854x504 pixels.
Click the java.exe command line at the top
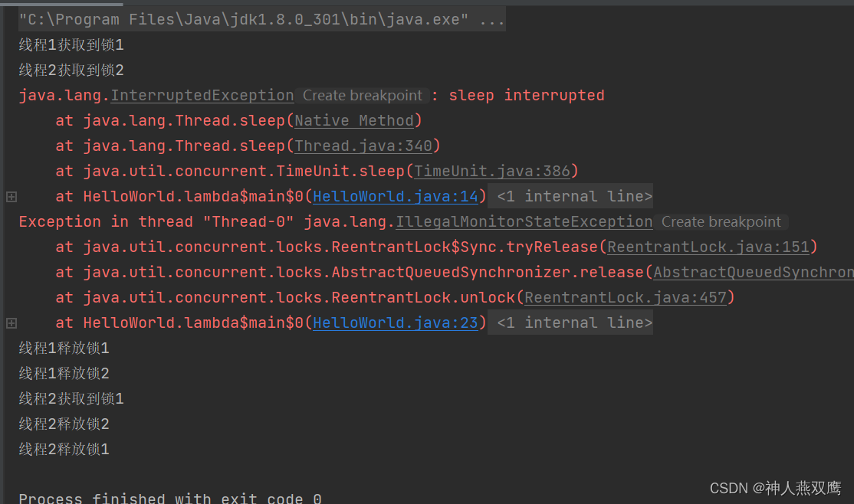[x=261, y=20]
